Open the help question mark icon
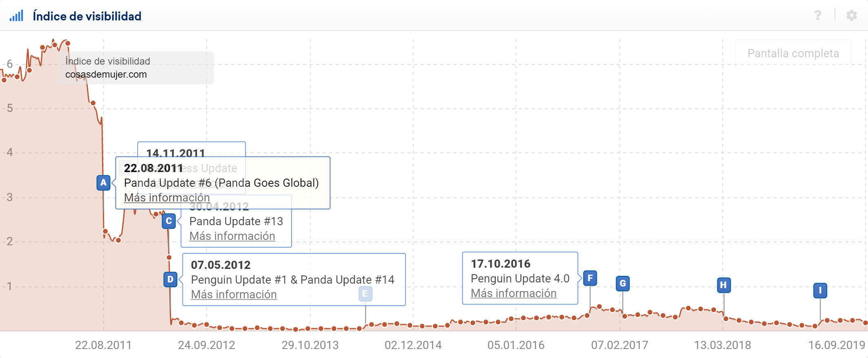The height and width of the screenshot is (358, 868). [818, 16]
